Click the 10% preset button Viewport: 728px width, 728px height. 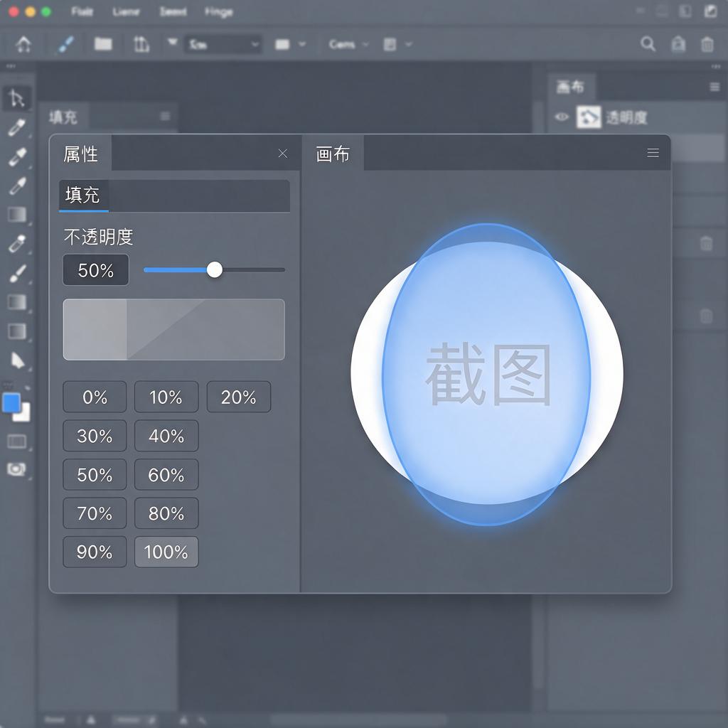166,397
